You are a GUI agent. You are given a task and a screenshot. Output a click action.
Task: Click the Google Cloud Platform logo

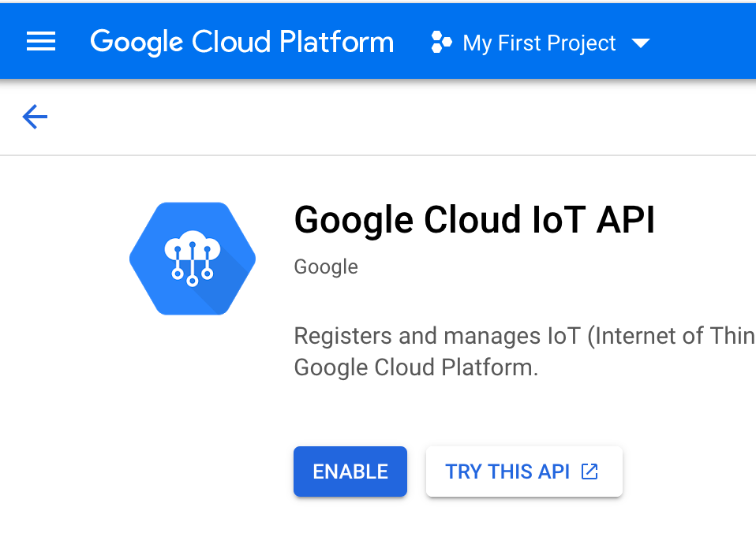241,42
